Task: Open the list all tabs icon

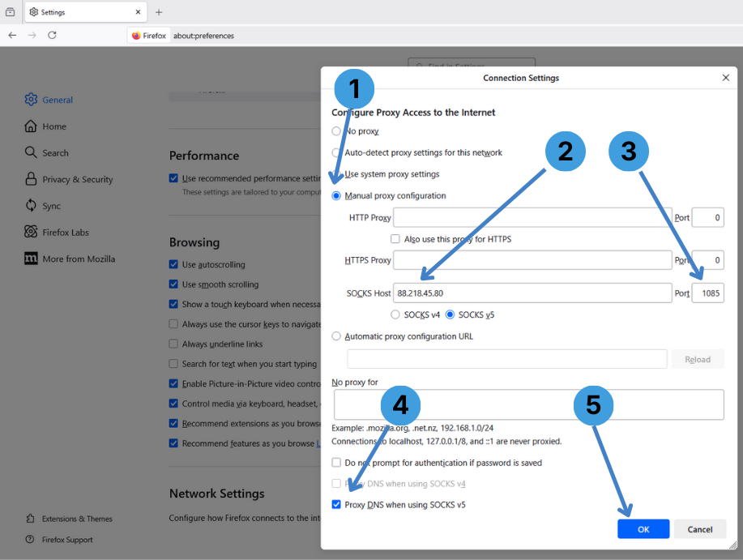Action: pos(10,12)
